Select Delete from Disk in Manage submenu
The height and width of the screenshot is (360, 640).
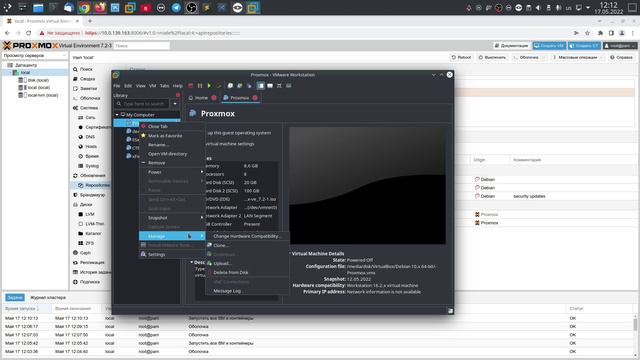tap(247, 272)
